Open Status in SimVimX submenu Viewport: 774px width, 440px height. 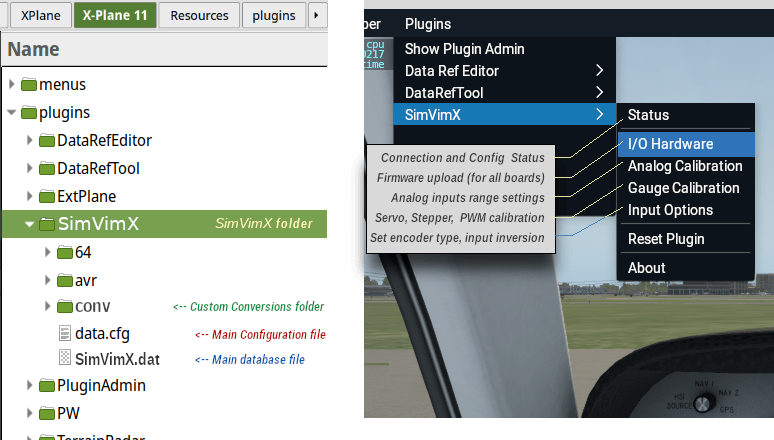(686, 115)
